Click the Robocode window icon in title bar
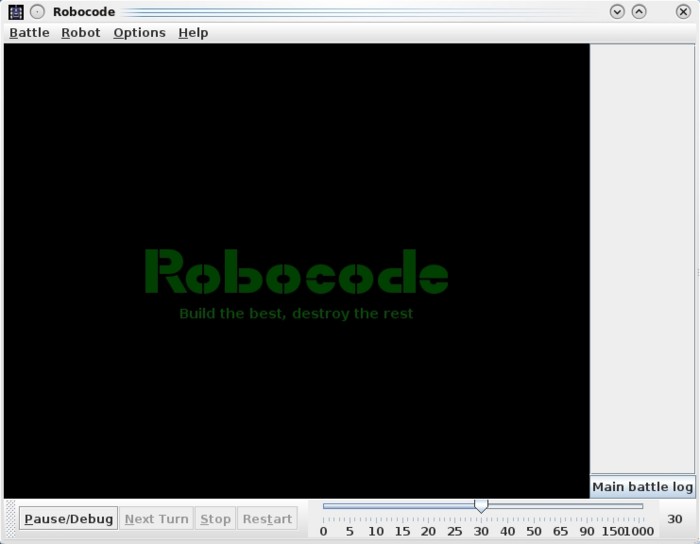The height and width of the screenshot is (544, 700). click(x=16, y=12)
